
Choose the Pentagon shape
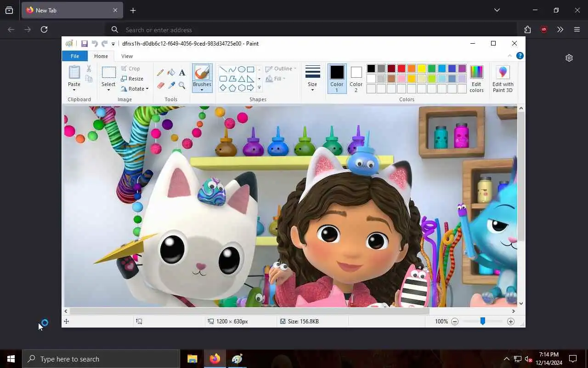(x=232, y=88)
